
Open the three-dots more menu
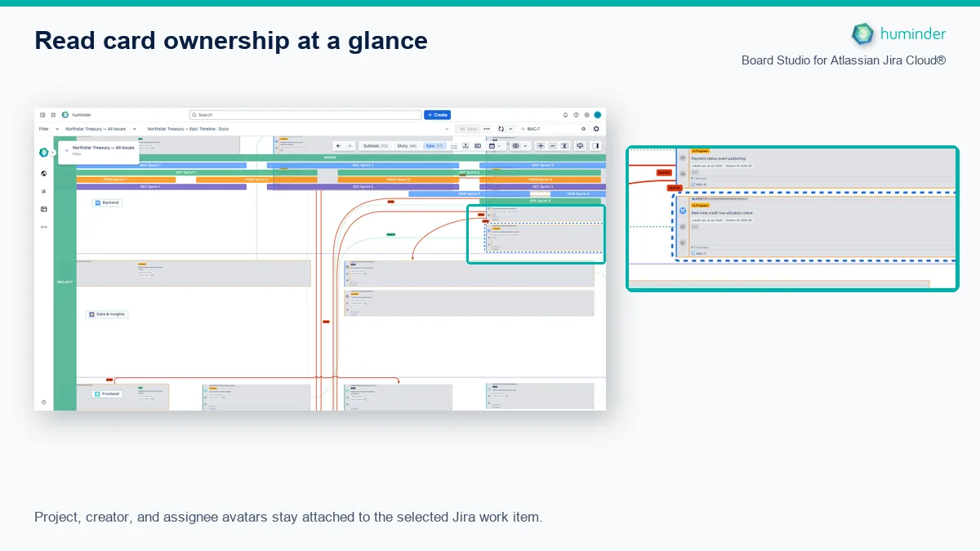(x=487, y=129)
